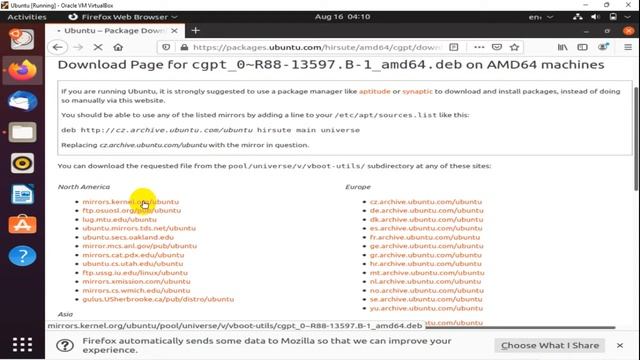Open mirrors.kernel.org/ubuntu mirror link
The image size is (640, 360).
[x=131, y=202]
